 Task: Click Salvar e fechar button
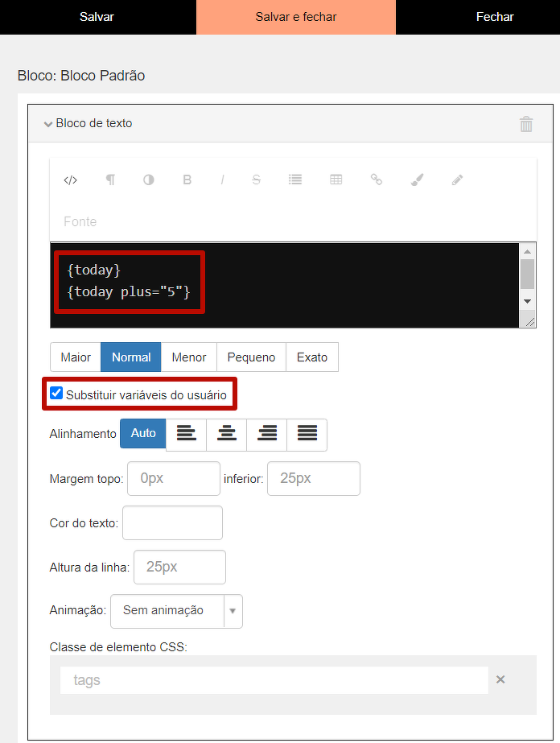(x=296, y=17)
